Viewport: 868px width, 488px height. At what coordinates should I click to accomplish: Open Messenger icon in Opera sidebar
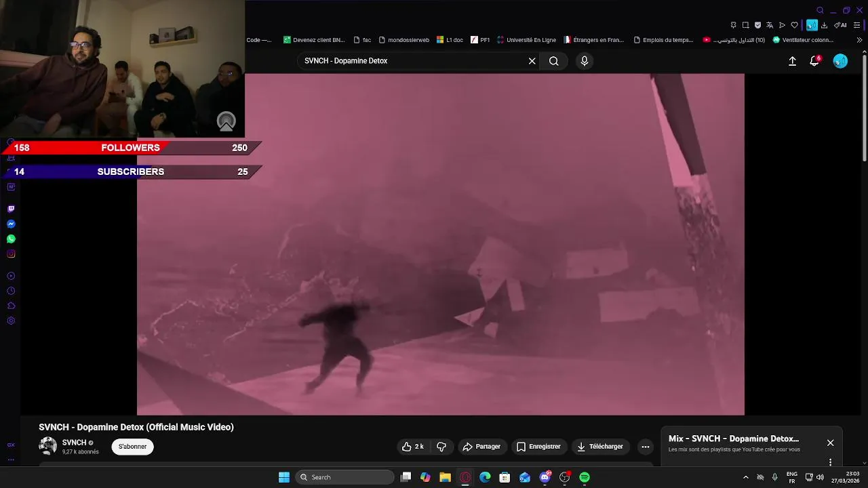coord(11,224)
